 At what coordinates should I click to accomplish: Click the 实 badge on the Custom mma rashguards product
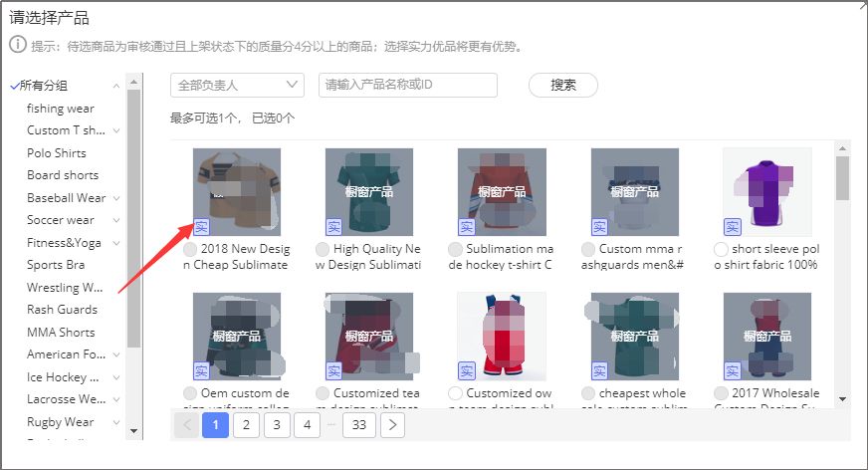click(599, 226)
